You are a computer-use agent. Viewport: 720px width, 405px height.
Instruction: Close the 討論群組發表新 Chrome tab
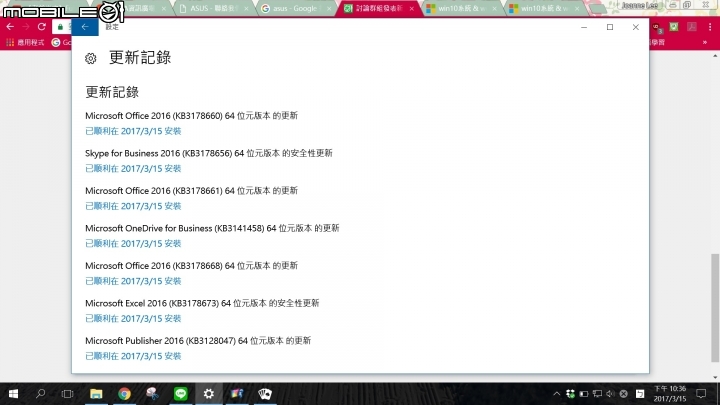411,9
